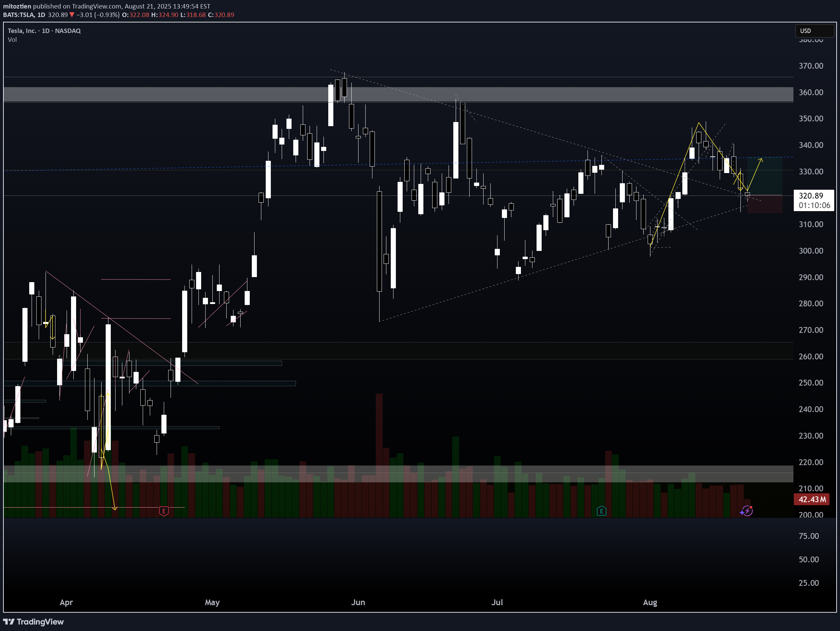The width and height of the screenshot is (840, 631).
Task: Click the 240.00 price axis label
Action: point(811,409)
